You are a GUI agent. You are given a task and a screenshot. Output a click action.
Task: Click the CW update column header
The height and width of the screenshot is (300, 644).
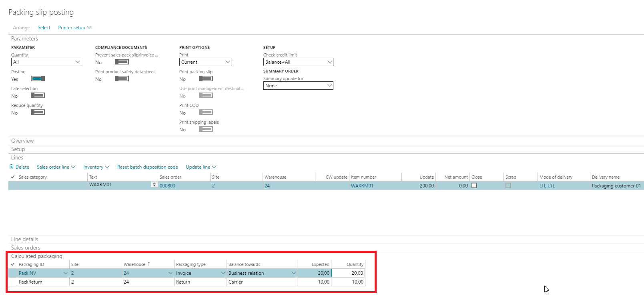coord(337,177)
